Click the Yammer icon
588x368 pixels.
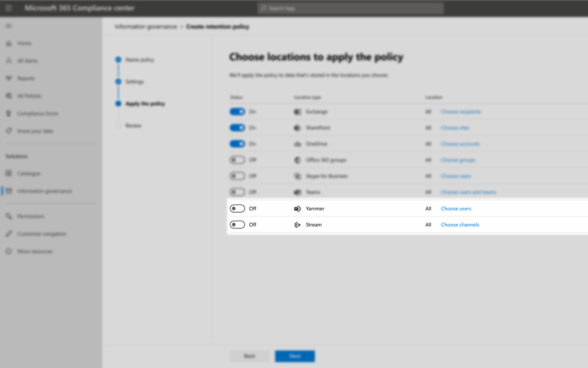tap(297, 209)
